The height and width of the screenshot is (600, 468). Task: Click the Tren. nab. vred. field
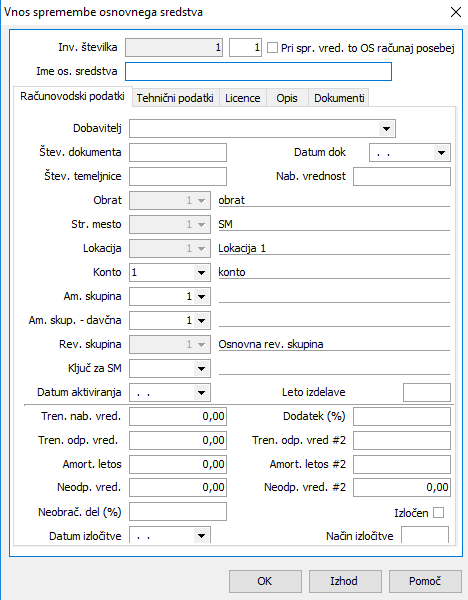point(178,416)
